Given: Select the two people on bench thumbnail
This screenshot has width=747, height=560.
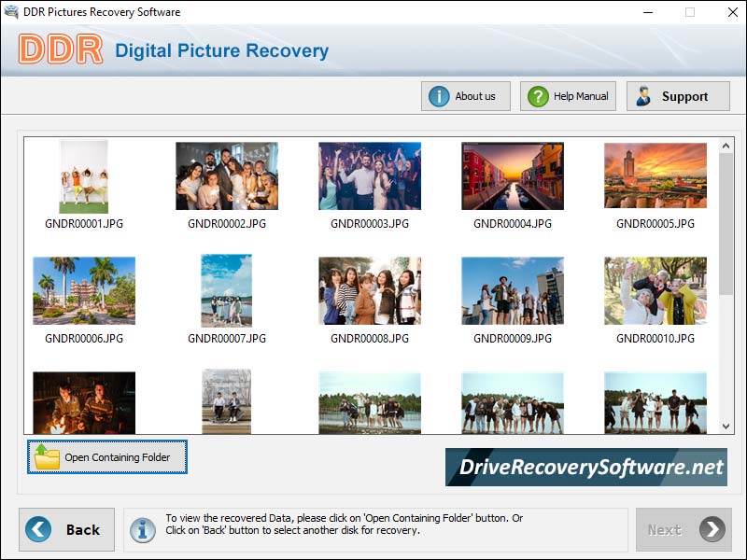Looking at the screenshot, I should [227, 401].
